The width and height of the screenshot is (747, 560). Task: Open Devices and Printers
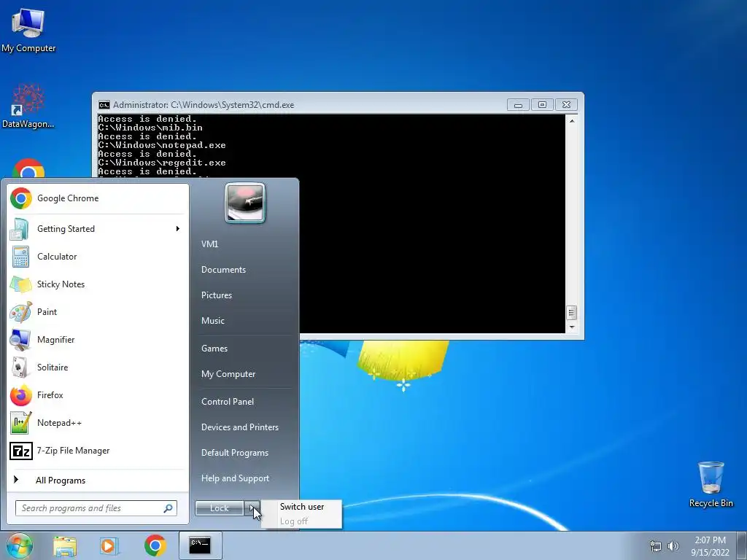click(x=239, y=427)
